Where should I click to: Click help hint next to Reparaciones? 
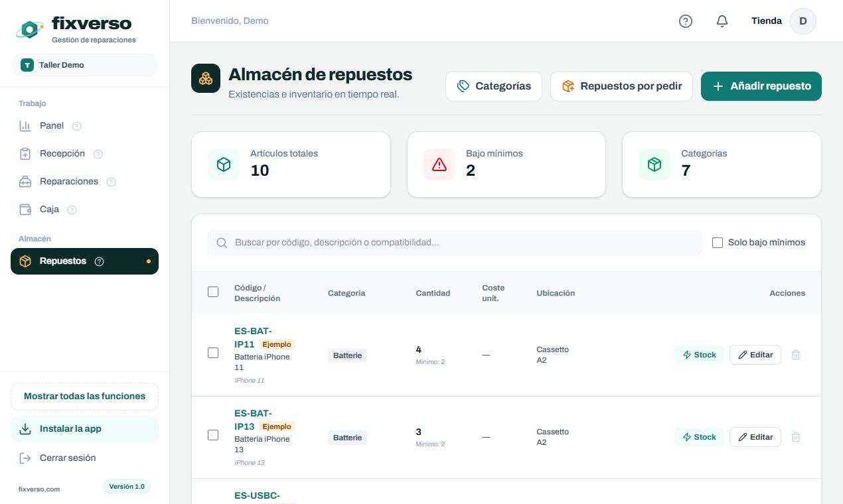111,182
